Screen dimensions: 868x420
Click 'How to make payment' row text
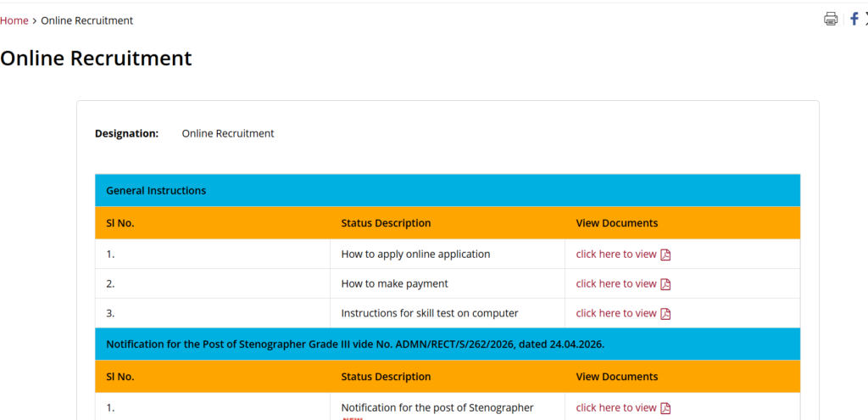pyautogui.click(x=394, y=283)
